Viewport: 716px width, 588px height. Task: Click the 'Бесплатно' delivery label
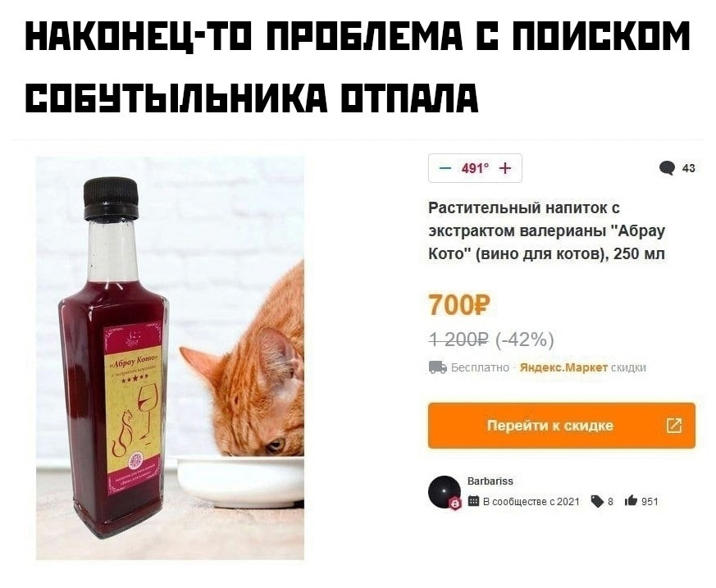tap(480, 367)
